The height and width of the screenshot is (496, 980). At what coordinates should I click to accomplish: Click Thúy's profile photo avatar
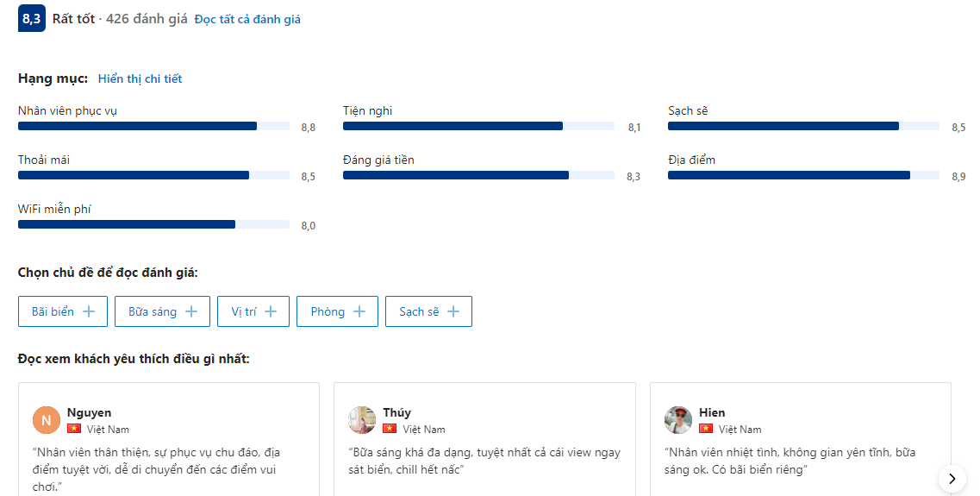click(x=362, y=420)
